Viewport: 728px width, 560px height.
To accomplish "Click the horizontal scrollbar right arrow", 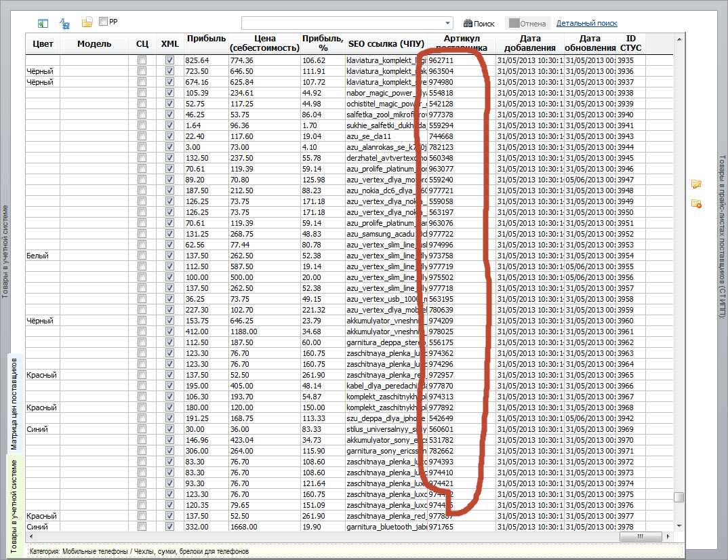I will [x=668, y=536].
